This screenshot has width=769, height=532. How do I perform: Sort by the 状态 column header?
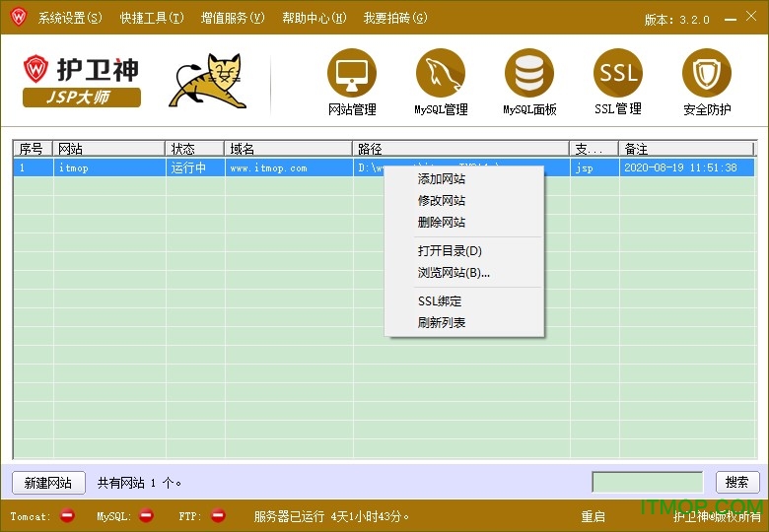194,149
